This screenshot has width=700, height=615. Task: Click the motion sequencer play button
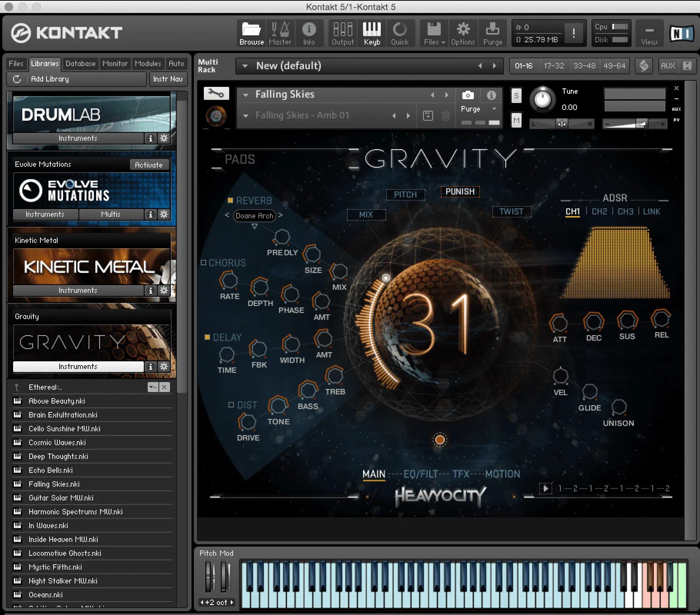point(545,489)
